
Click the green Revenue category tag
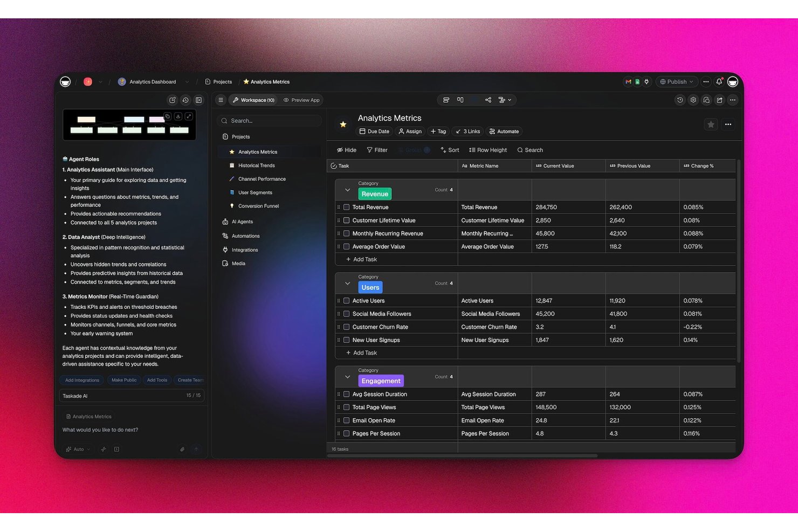(375, 194)
